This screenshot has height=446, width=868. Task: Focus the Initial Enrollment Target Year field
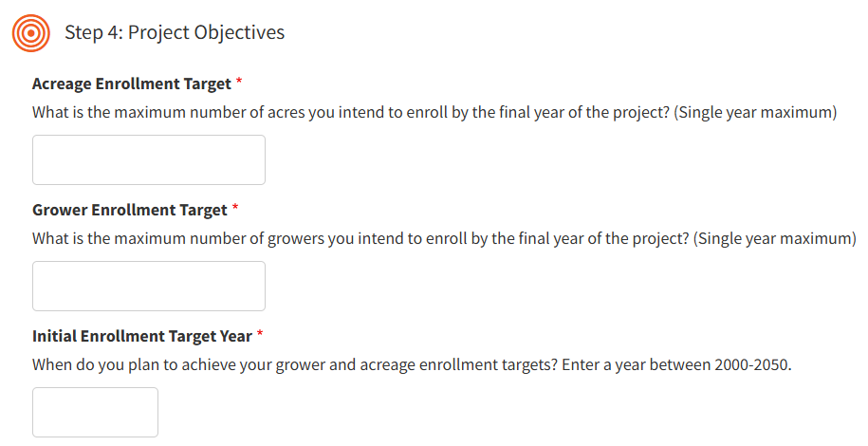click(x=95, y=412)
